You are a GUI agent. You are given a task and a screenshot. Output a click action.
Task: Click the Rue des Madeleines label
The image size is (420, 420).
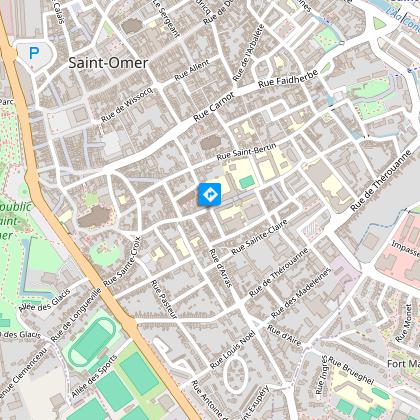301,293
